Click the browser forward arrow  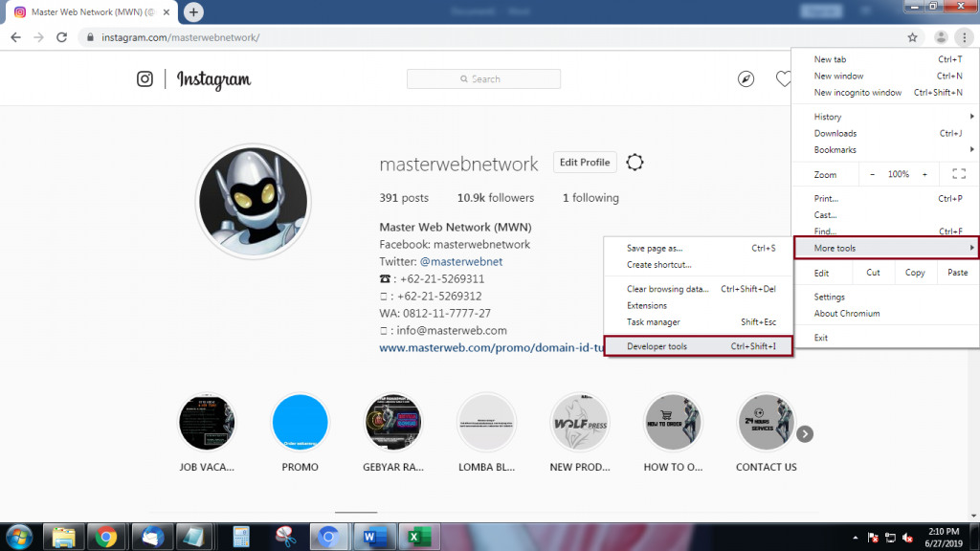[x=38, y=37]
